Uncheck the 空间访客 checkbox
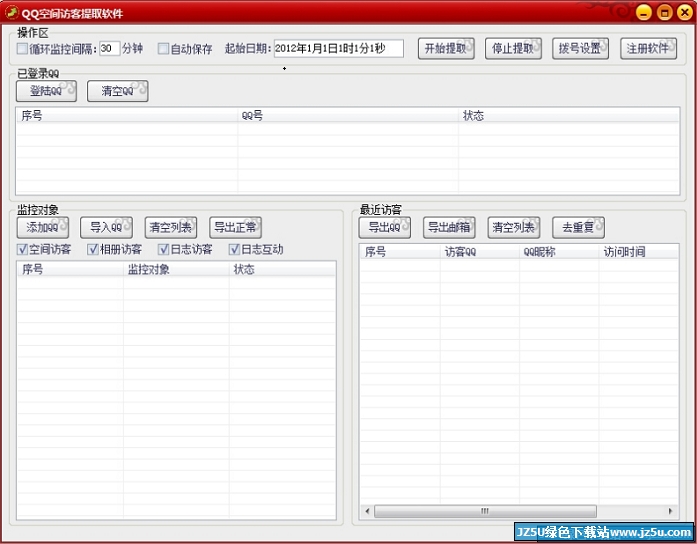697x544 pixels. coord(22,249)
